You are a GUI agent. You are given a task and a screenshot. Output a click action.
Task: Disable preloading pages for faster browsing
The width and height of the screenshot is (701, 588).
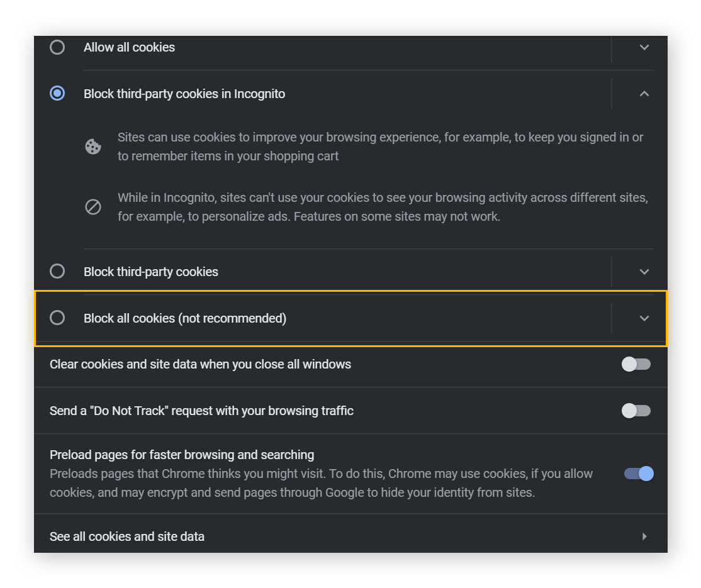pos(637,474)
